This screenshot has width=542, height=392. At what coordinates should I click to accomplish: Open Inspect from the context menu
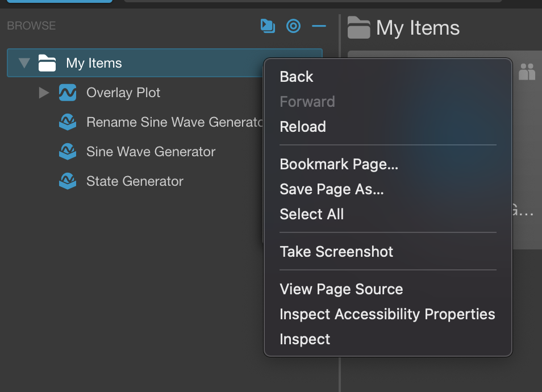[305, 339]
